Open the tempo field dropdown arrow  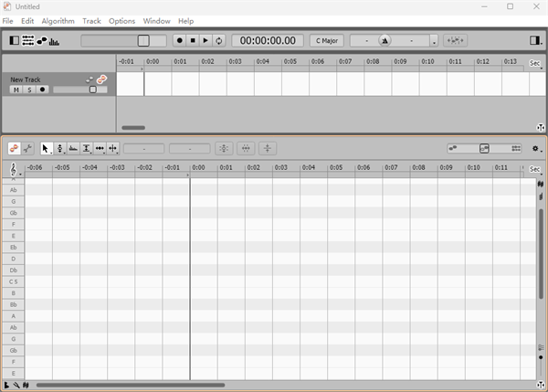[434, 41]
